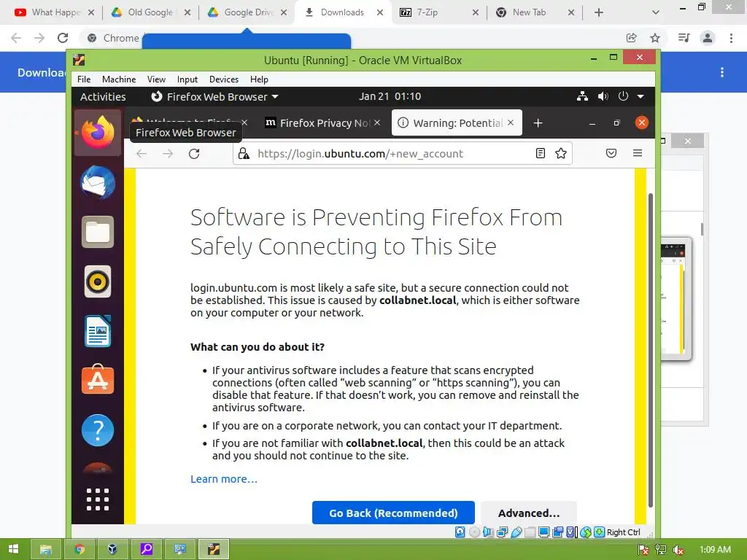Screen dimensions: 747x560
Task: Switch to Old Google Chrome tab
Action: click(150, 12)
